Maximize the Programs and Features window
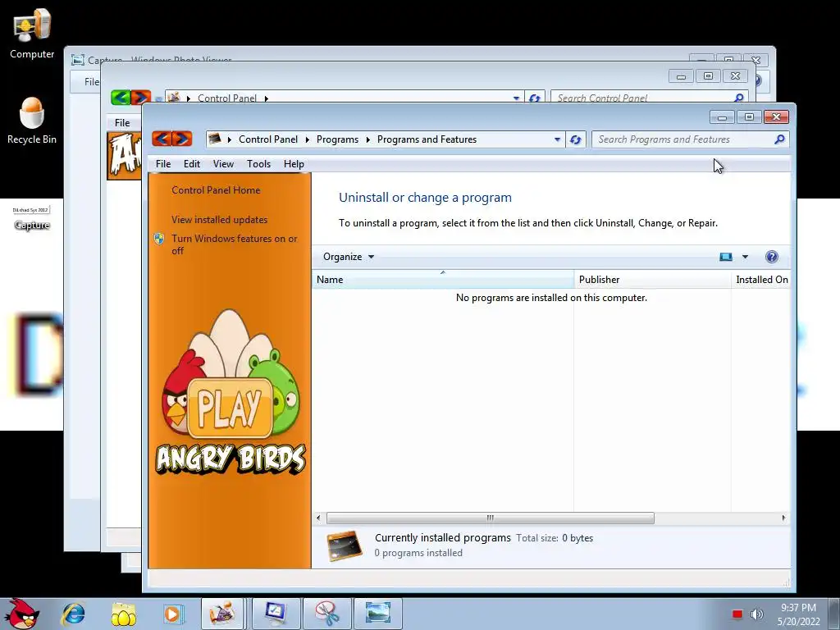840x630 pixels. point(749,116)
